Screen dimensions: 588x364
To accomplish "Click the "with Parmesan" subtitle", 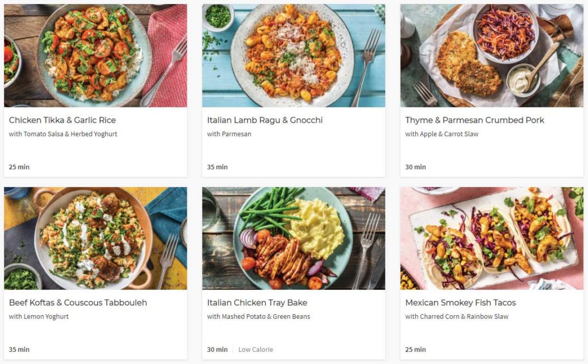I will pyautogui.click(x=229, y=134).
